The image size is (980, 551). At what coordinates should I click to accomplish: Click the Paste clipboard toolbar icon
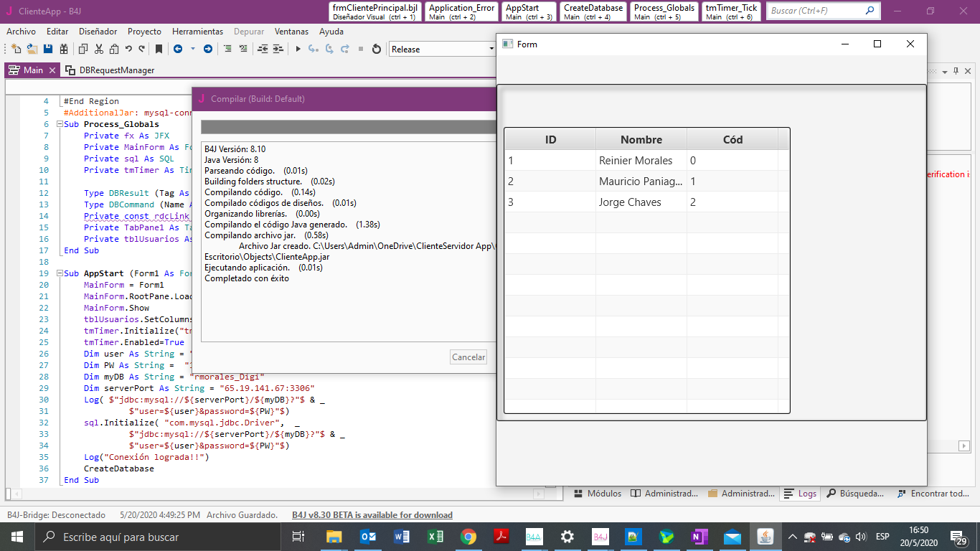tap(114, 49)
